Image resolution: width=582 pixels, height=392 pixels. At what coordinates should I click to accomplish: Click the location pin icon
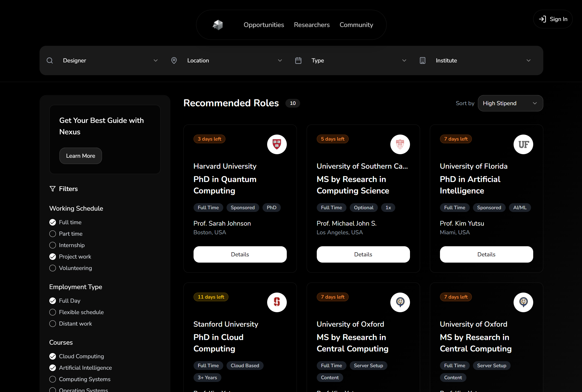click(x=174, y=60)
